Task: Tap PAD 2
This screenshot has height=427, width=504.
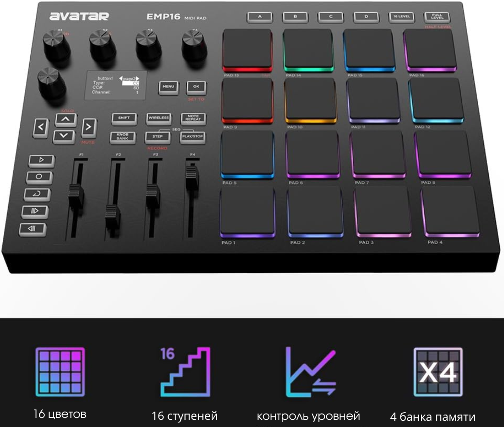Action: point(315,212)
